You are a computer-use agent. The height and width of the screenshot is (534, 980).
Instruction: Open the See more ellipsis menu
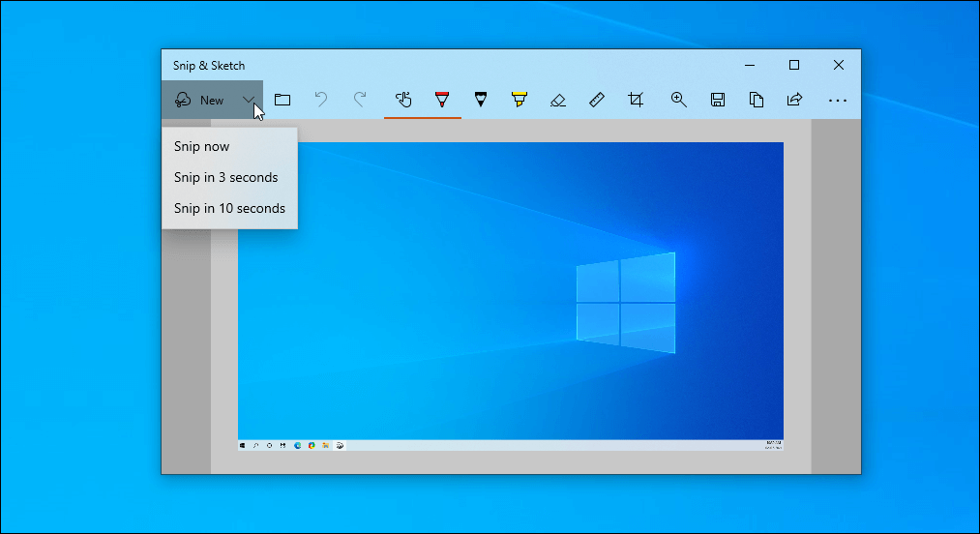click(x=838, y=100)
